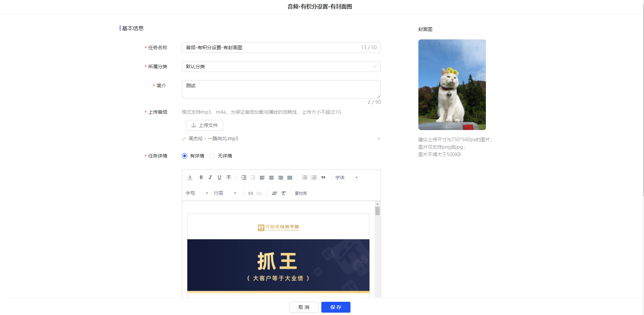Image resolution: width=644 pixels, height=315 pixels.
Task: Focus the 简介 textarea
Action: (x=281, y=89)
